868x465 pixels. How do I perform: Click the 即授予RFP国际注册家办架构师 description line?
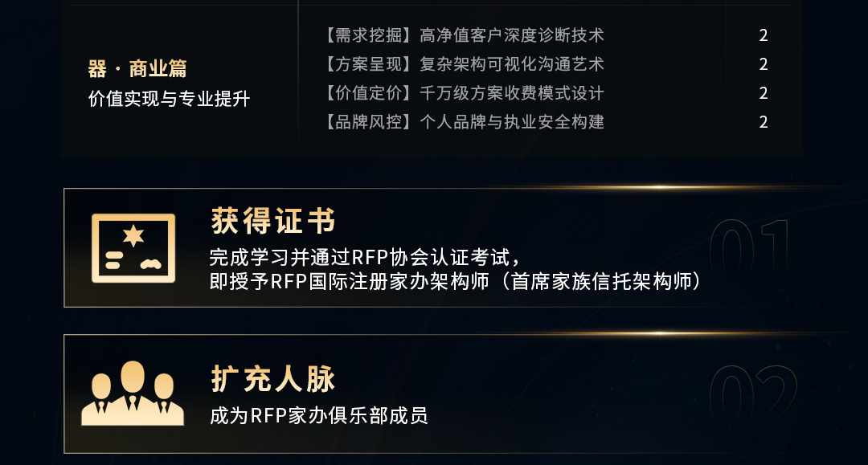click(x=454, y=282)
